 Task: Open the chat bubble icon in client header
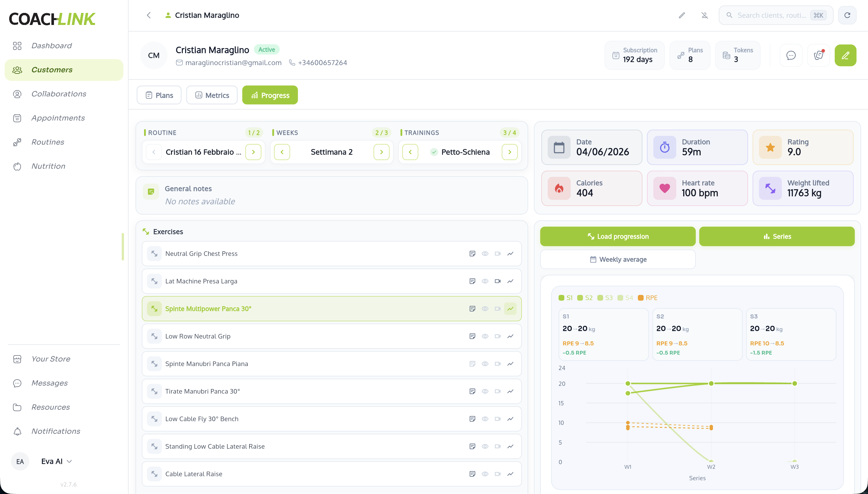(791, 55)
